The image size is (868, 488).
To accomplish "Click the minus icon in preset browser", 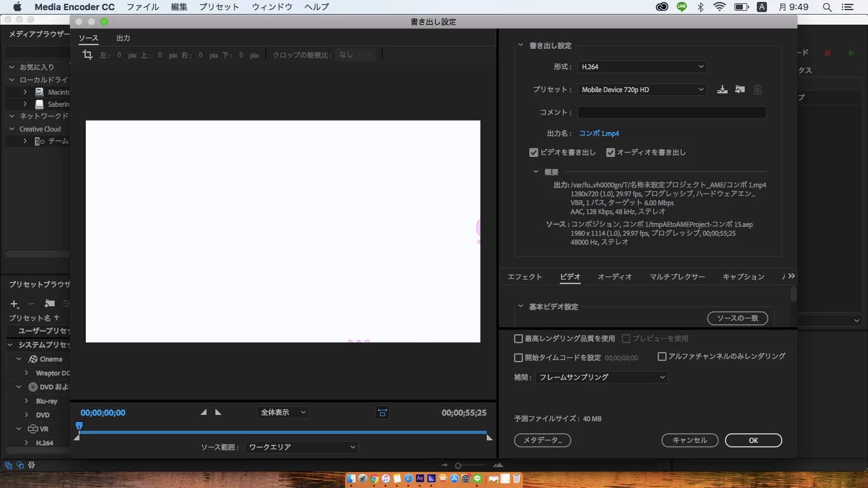I will 32,304.
